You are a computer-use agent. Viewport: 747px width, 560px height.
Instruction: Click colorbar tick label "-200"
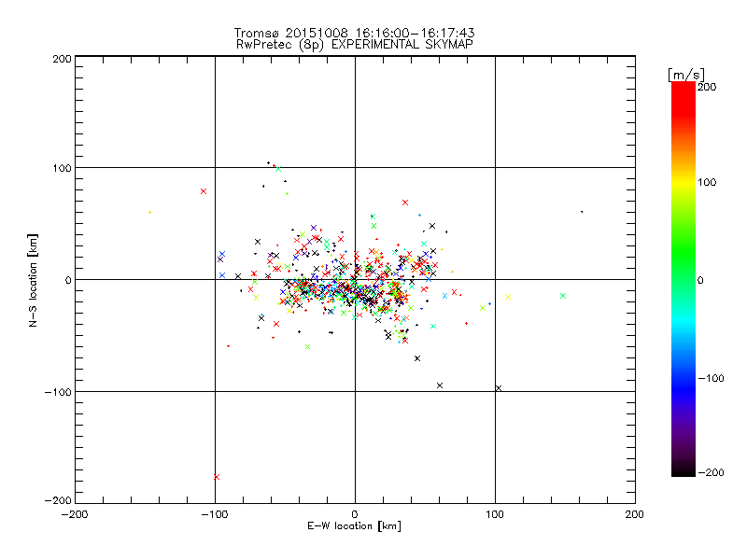pos(711,472)
